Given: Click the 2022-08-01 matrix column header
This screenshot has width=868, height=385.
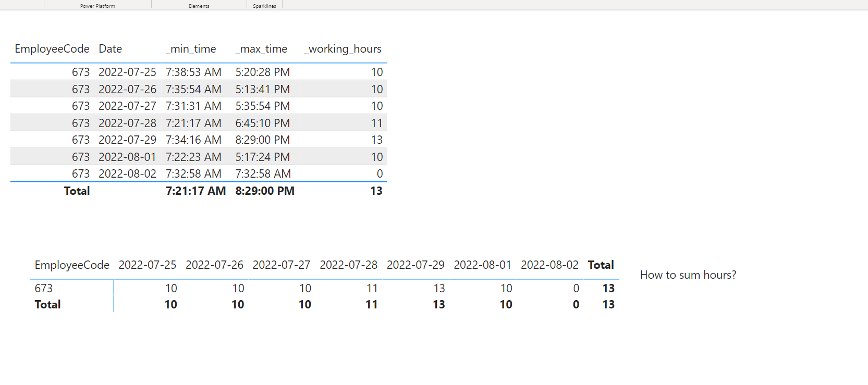Looking at the screenshot, I should tap(483, 265).
